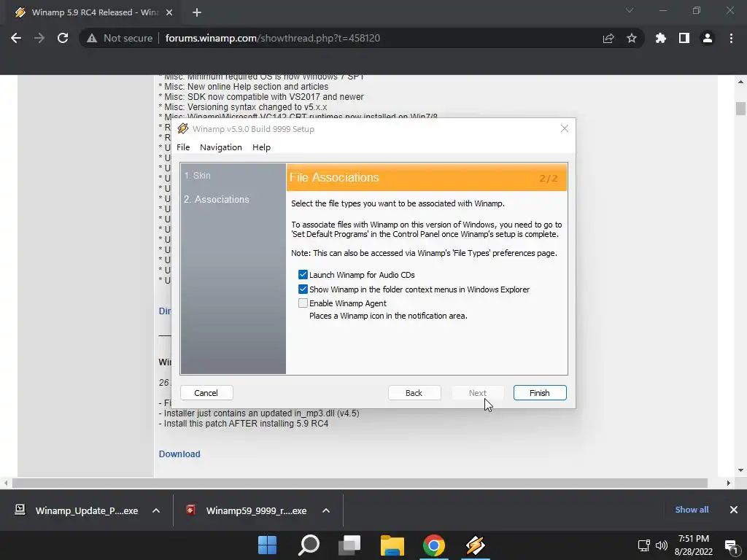This screenshot has height=560, width=747.
Task: Expand options for Winamp59_9999_r....exe download
Action: [x=326, y=510]
